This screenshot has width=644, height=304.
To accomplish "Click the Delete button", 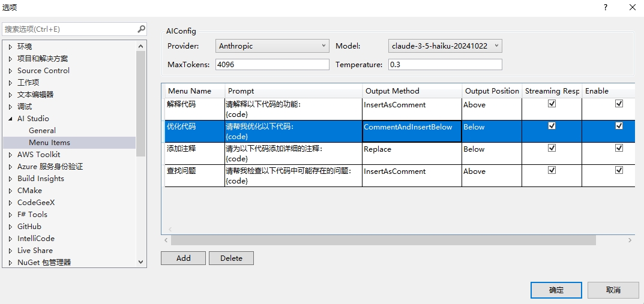I will point(231,258).
